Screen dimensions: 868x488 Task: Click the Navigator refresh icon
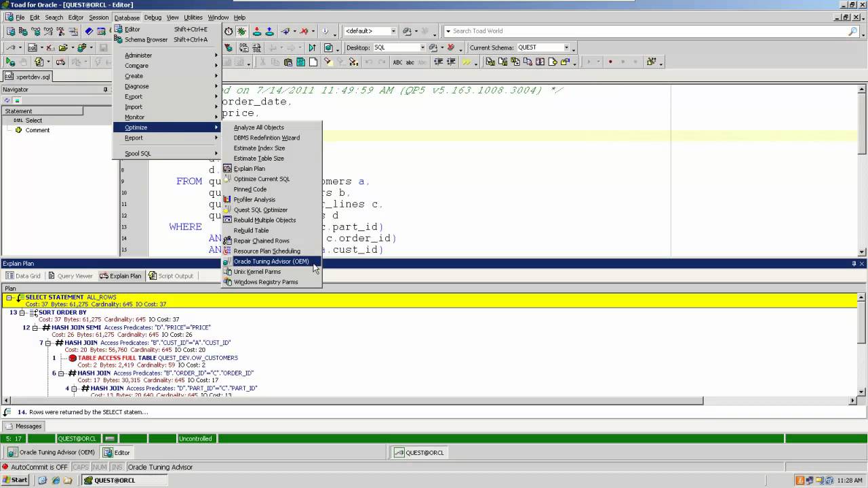(7, 100)
